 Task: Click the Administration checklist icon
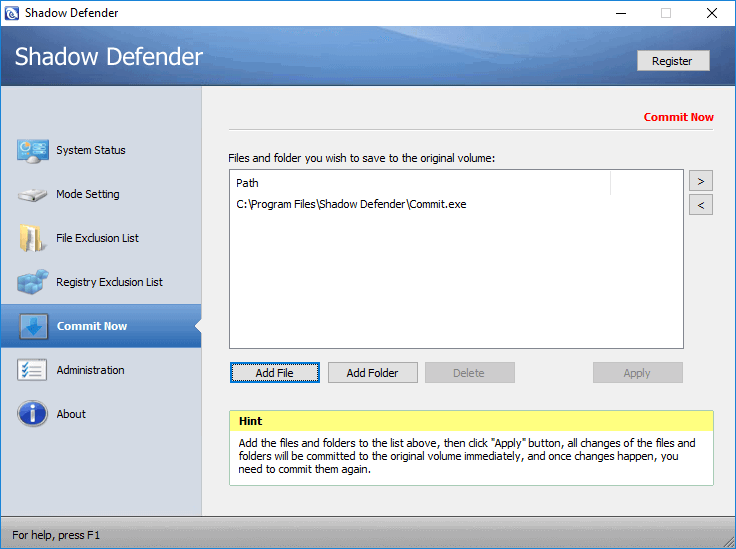coord(32,370)
